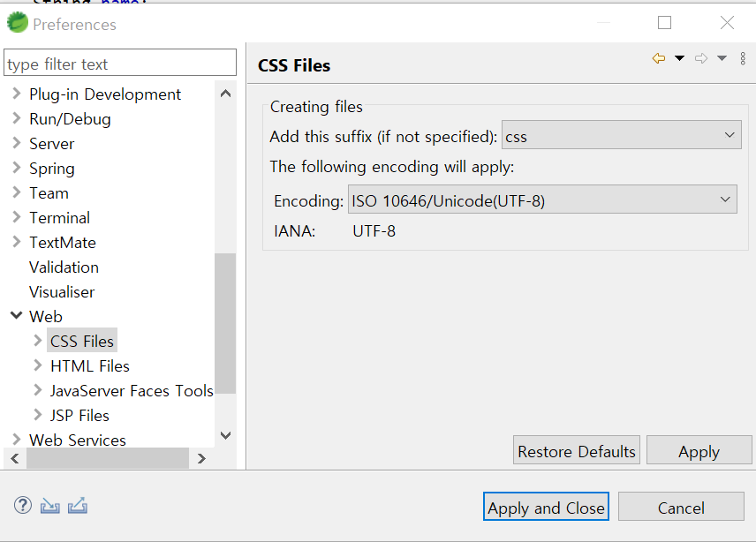Image resolution: width=756 pixels, height=542 pixels.
Task: Open the file suffix combo box showing css
Action: [x=621, y=135]
